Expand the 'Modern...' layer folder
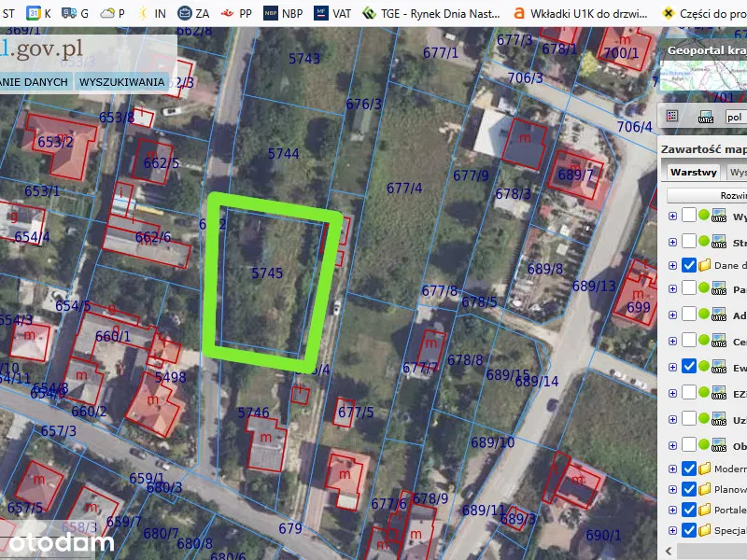The width and height of the screenshot is (747, 560). click(x=672, y=469)
